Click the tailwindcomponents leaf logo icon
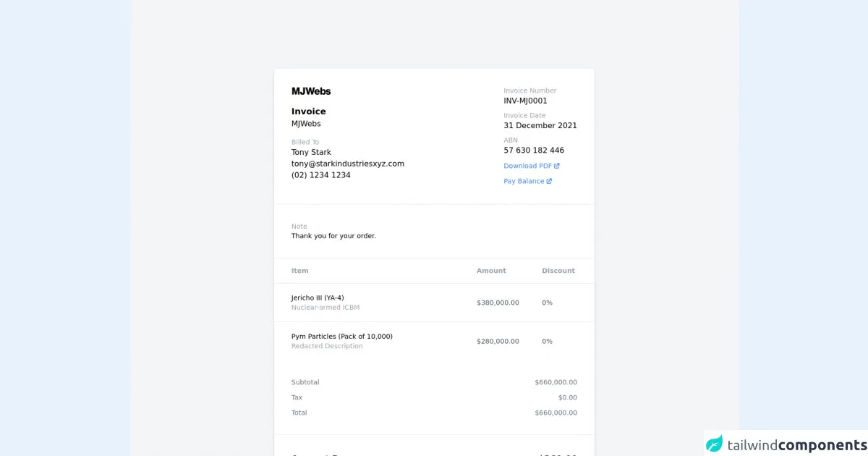 point(715,444)
